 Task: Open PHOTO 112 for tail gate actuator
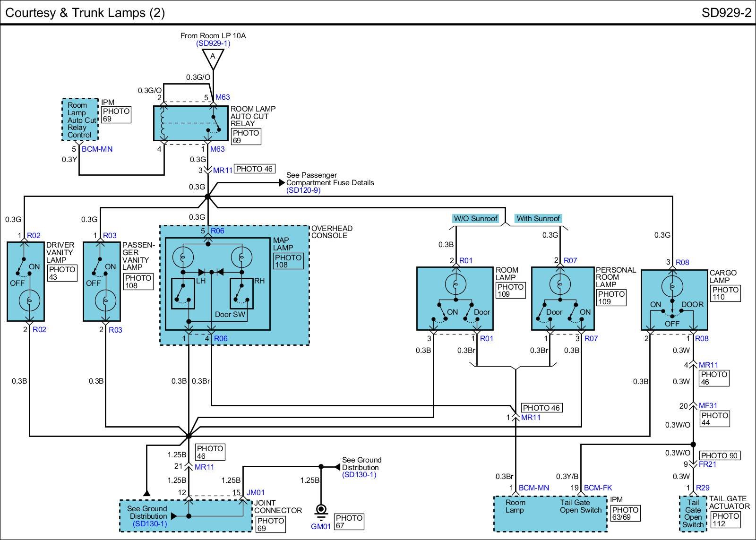pos(725,520)
